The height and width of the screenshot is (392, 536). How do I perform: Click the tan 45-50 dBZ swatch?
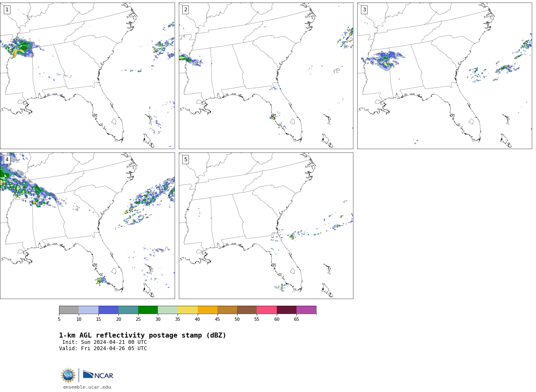[227, 310]
